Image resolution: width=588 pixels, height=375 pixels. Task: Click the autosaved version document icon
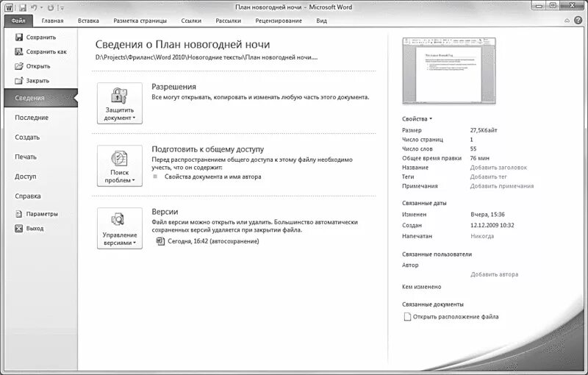tap(160, 241)
